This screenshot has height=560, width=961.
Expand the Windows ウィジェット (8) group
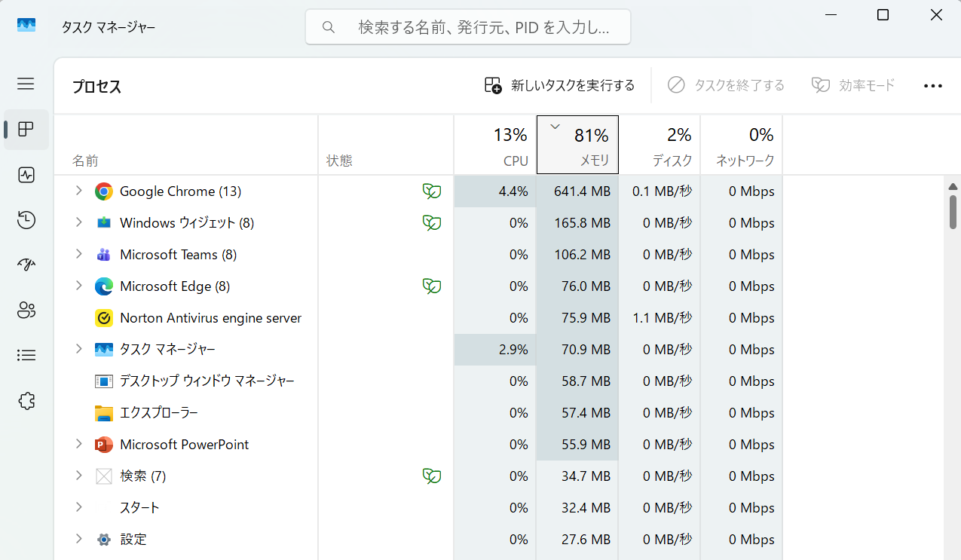click(78, 223)
